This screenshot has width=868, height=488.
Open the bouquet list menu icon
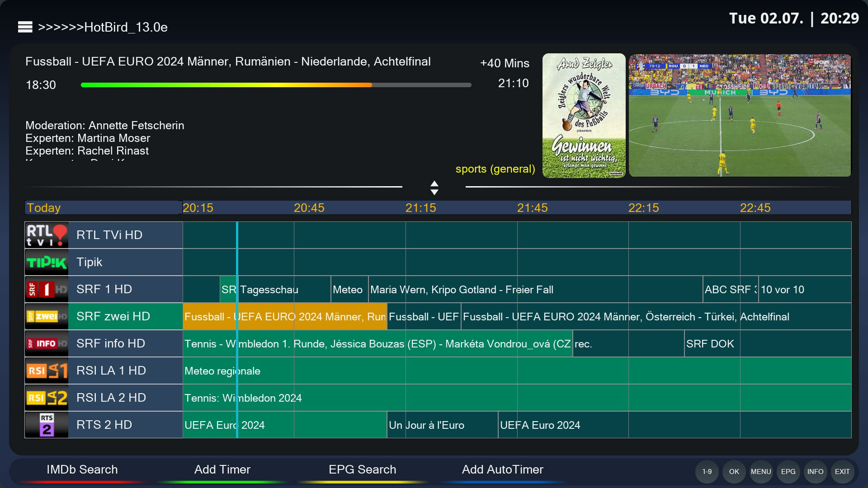click(25, 27)
